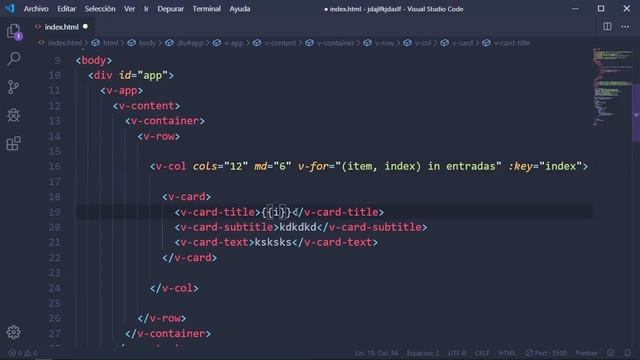Click the feedback smiley in status bar
Image resolution: width=640 pixels, height=360 pixels.
[610, 353]
